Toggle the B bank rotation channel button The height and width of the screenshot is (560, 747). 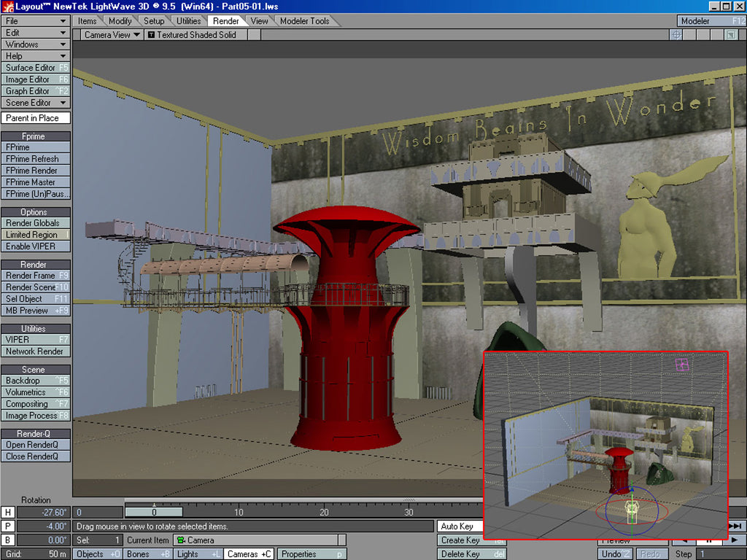coord(7,540)
